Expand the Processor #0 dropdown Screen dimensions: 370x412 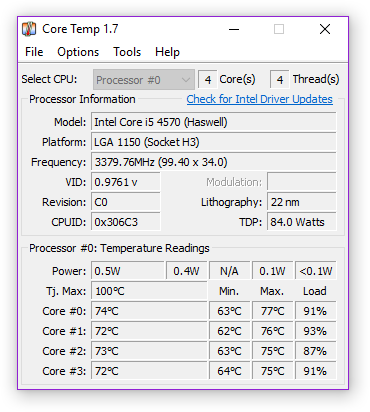[144, 80]
